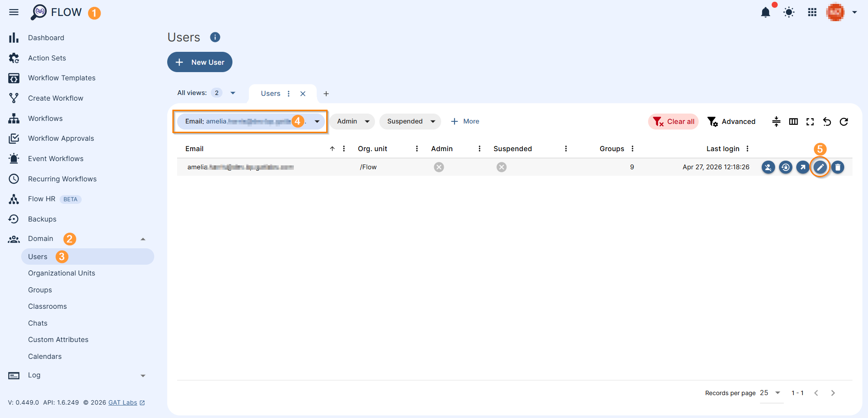Click amelia user's Admin status icon
868x418 pixels.
point(439,167)
